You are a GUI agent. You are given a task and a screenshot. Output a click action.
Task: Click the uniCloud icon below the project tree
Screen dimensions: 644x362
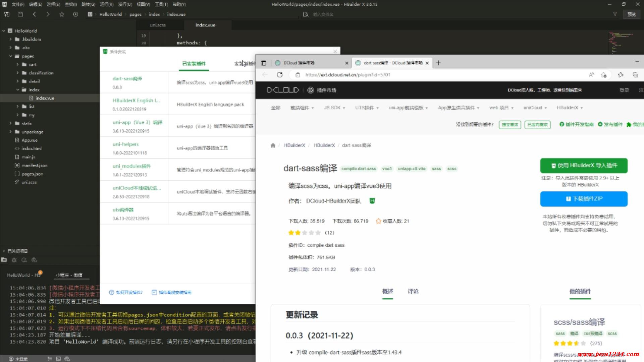point(34,260)
